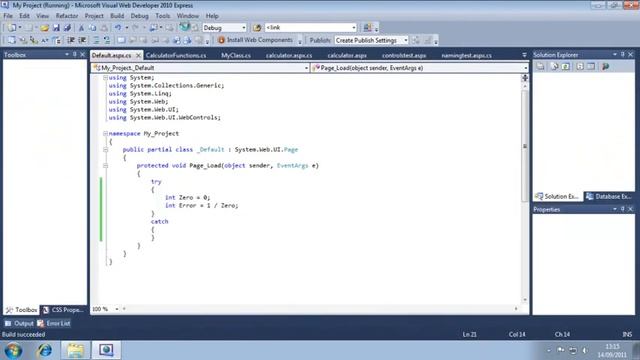Click the Properties icon in Solution Explorer toolbar
This screenshot has height=360, width=640.
coord(540,66)
